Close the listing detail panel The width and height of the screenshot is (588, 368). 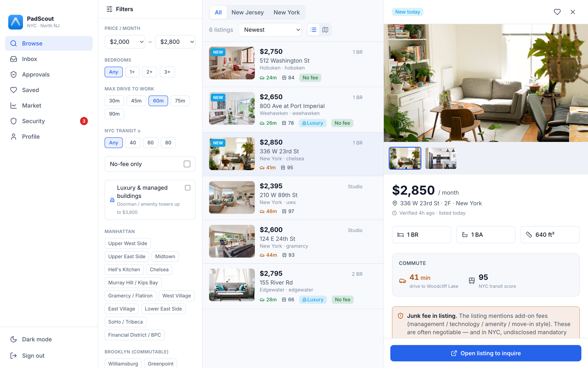(573, 12)
